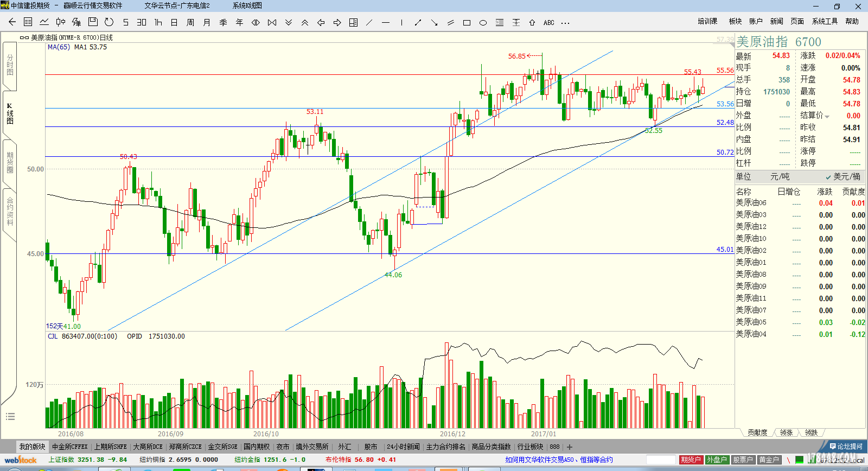Switch to 分时图 side tab

point(10,65)
